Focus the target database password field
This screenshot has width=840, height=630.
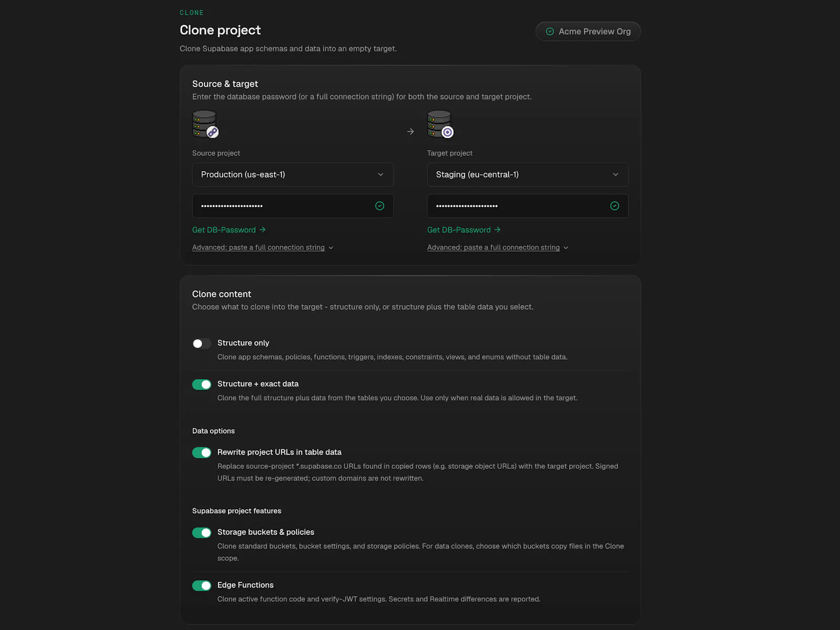[528, 206]
